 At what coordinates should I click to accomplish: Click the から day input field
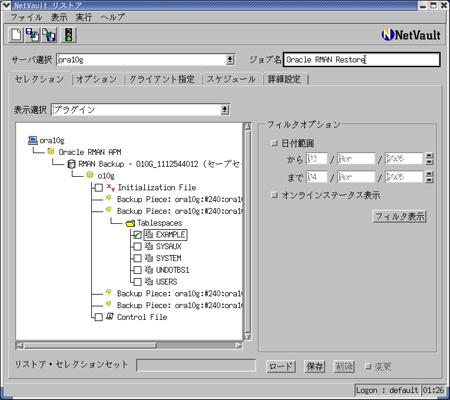317,159
